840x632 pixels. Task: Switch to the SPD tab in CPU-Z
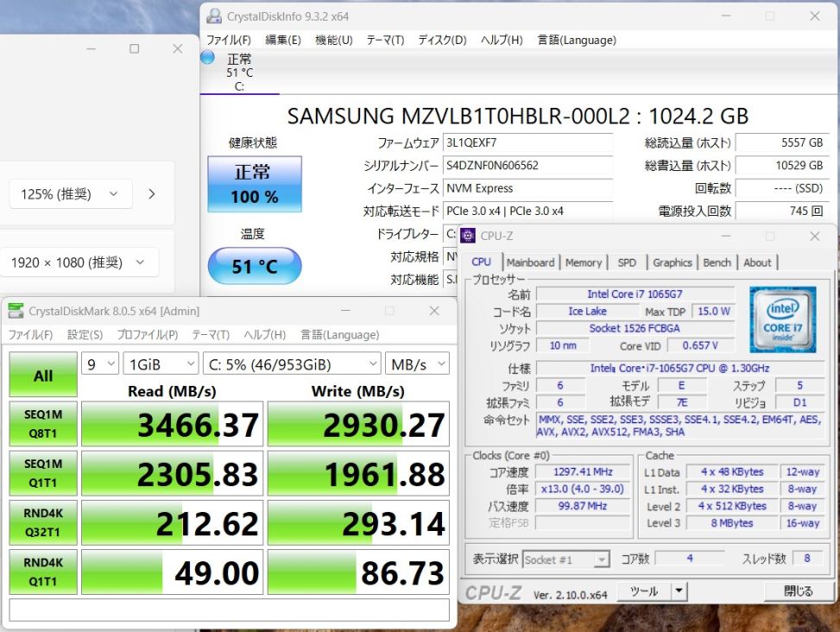pos(627,262)
